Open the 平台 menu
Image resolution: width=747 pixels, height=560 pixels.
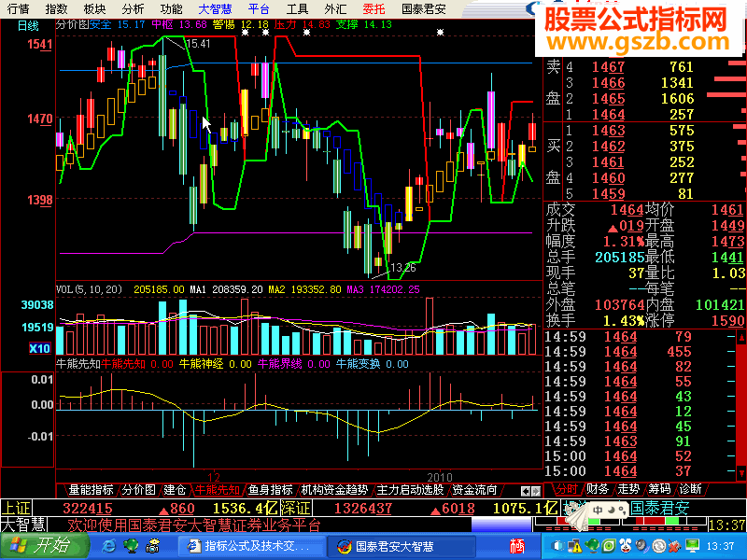260,8
